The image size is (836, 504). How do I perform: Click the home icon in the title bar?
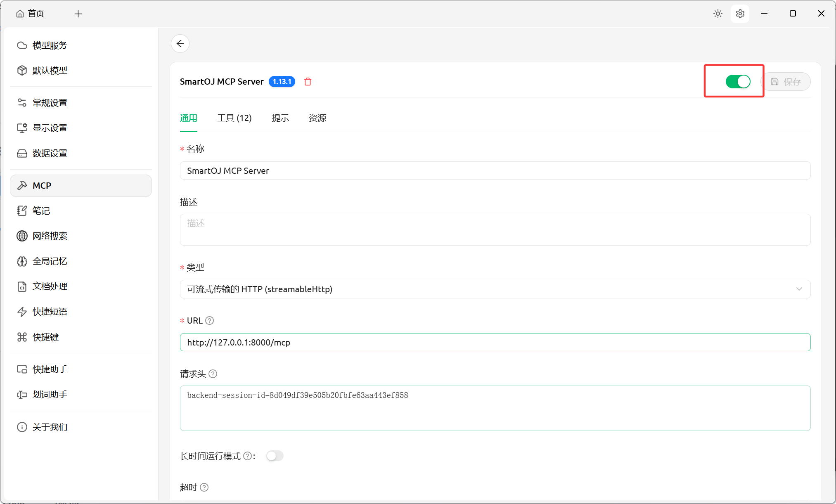[x=20, y=14]
